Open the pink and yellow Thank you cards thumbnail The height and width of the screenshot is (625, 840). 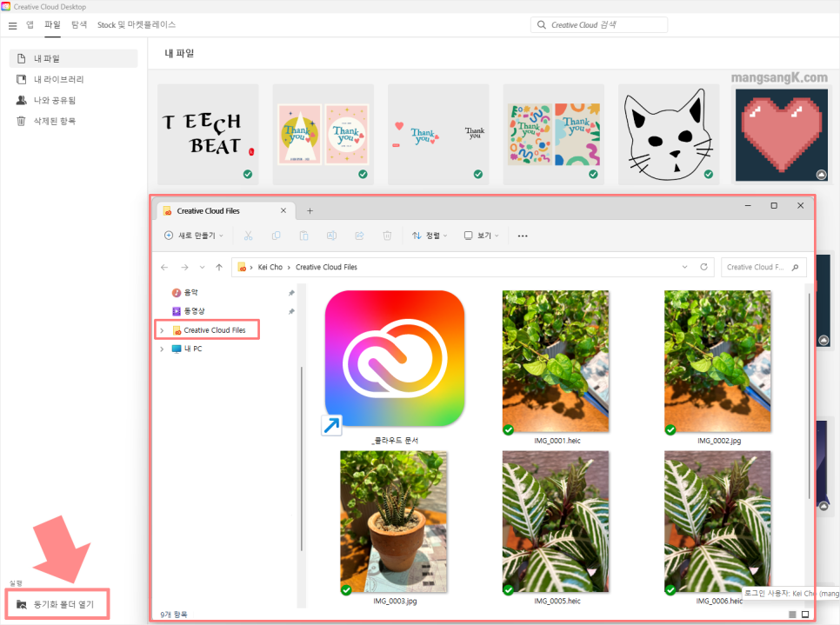coord(323,134)
